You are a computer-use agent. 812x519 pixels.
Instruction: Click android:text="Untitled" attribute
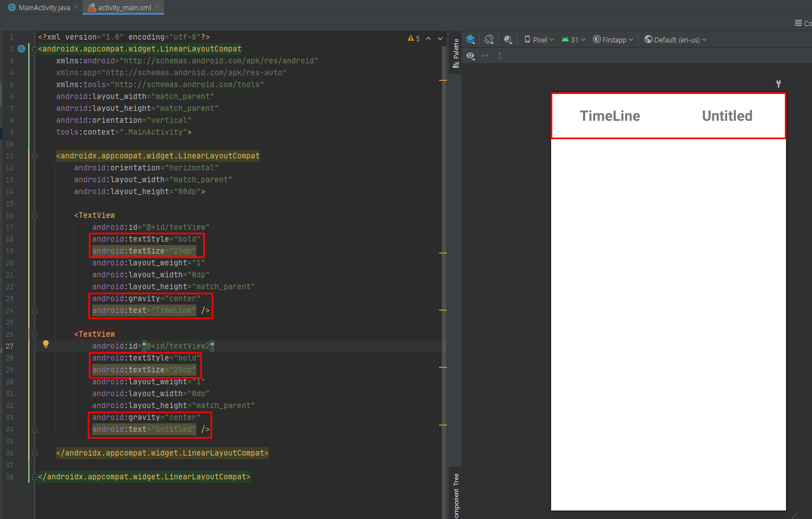[144, 429]
